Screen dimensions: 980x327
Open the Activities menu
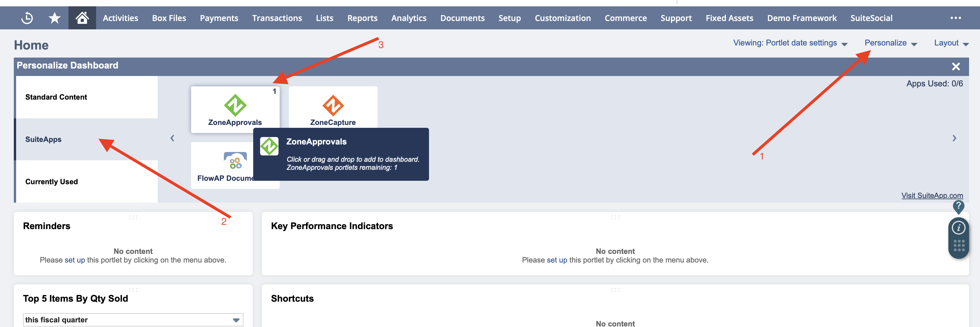120,18
